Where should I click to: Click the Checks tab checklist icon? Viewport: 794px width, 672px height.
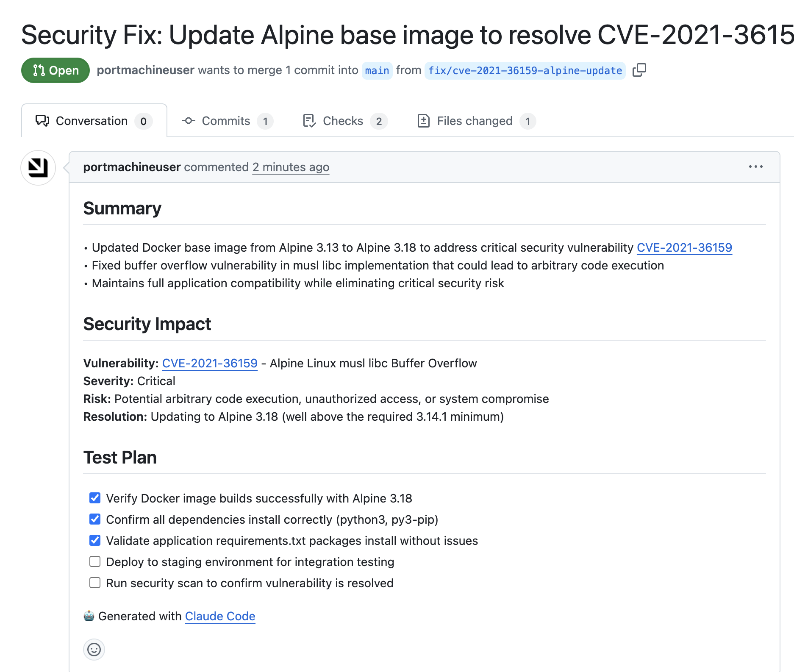309,121
